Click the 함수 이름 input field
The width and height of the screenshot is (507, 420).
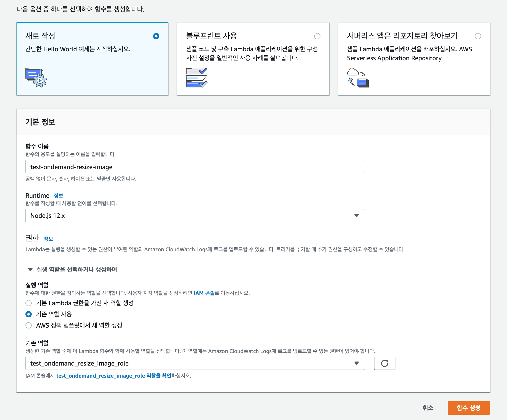coord(195,166)
